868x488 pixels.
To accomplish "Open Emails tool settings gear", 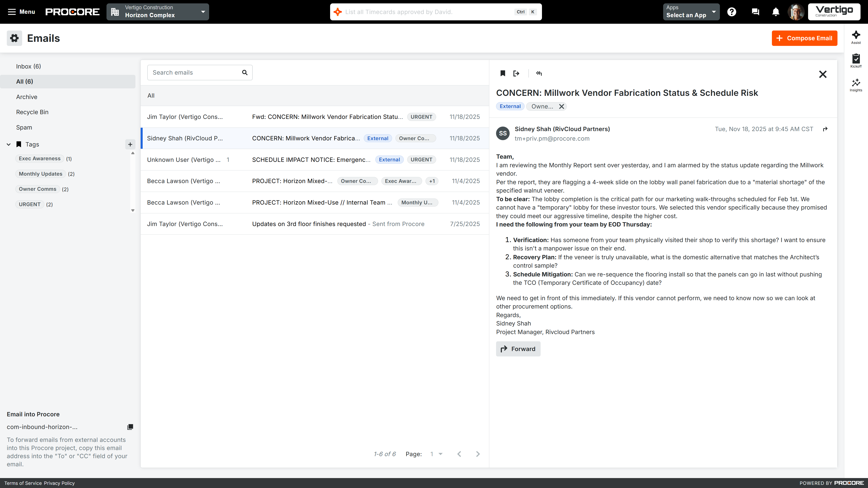I will coord(14,38).
